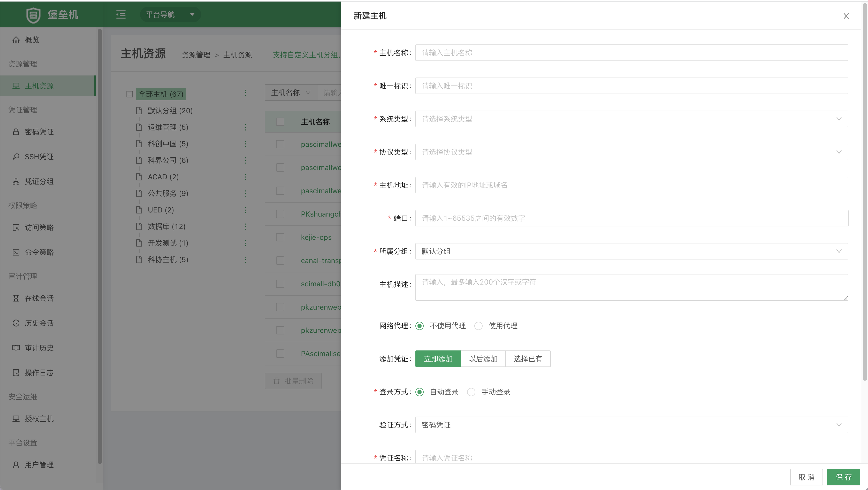Open more options for 科协主机 group

coord(245,259)
